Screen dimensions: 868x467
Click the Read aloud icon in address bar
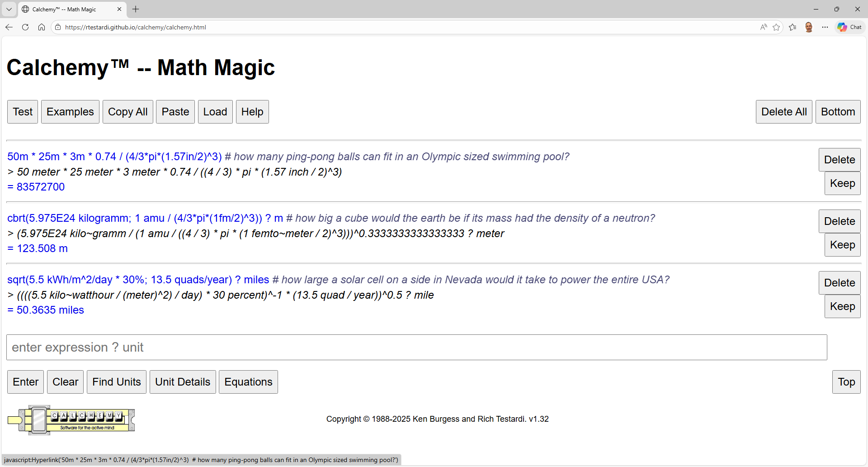(x=764, y=27)
